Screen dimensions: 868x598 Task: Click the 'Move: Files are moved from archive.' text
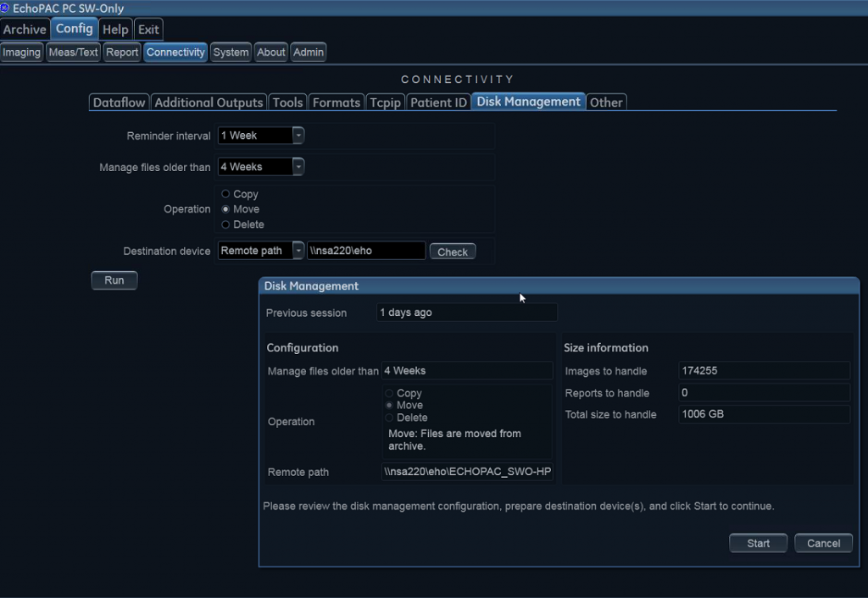pyautogui.click(x=454, y=440)
